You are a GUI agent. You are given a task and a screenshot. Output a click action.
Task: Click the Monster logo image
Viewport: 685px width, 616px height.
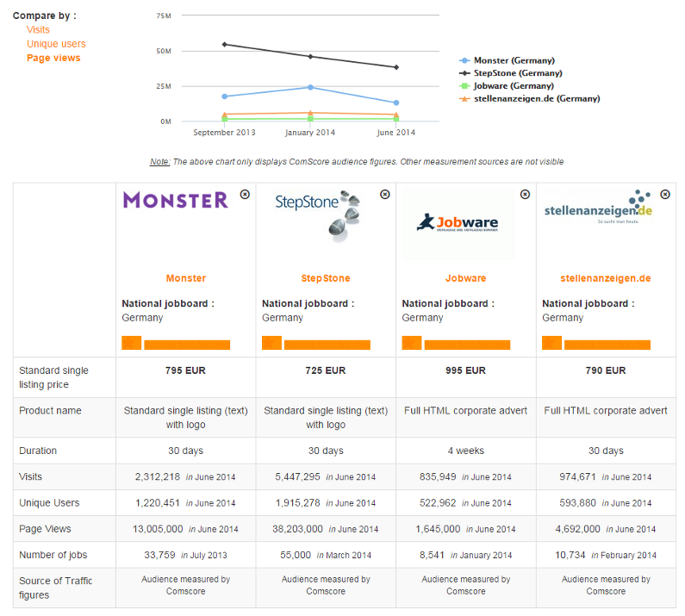[x=176, y=201]
